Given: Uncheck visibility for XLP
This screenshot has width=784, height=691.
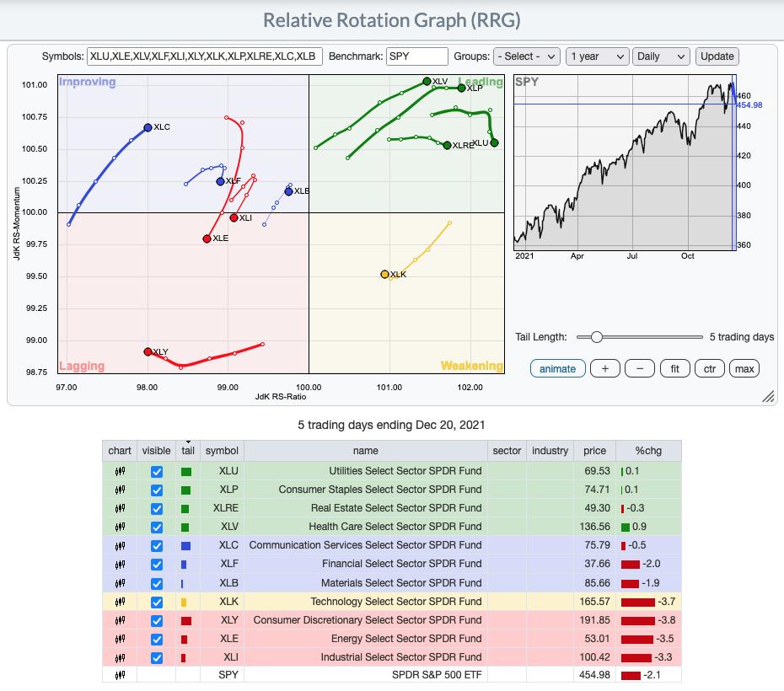Looking at the screenshot, I should pyautogui.click(x=157, y=490).
